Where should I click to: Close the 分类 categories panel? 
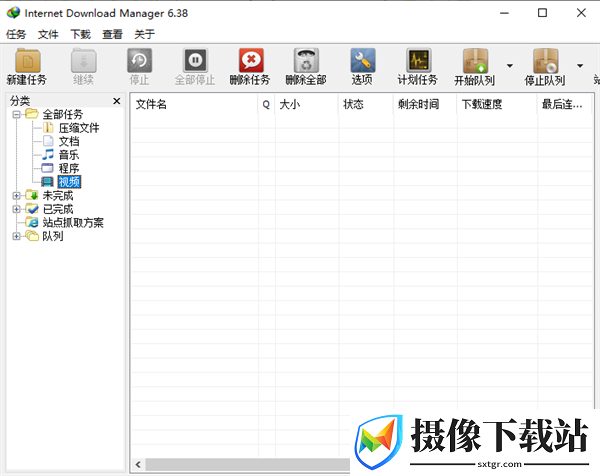coord(117,101)
